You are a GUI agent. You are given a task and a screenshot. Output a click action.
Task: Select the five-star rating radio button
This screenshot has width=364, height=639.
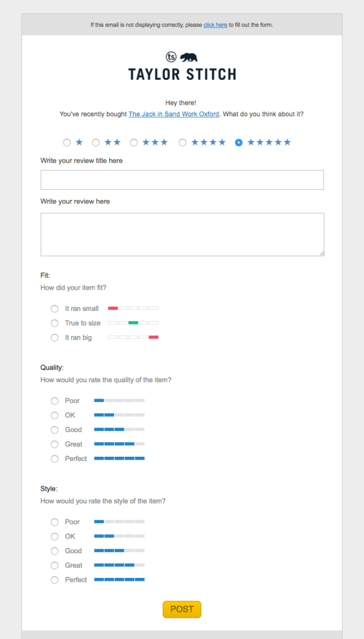[x=238, y=143]
